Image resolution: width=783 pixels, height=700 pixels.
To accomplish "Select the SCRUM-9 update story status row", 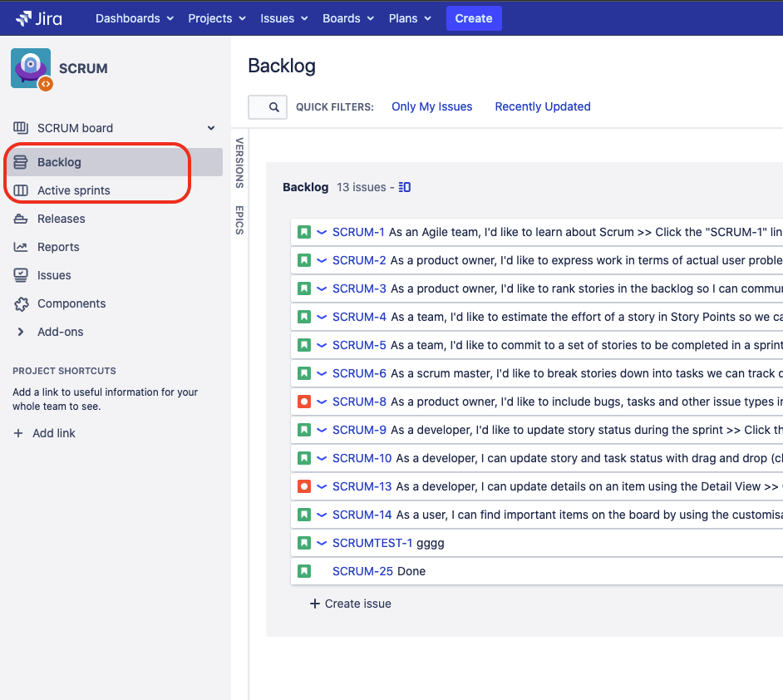I will [537, 429].
